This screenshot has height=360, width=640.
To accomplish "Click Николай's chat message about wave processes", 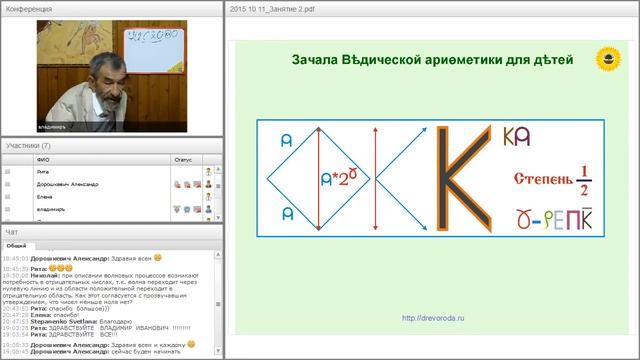I will click(x=101, y=289).
